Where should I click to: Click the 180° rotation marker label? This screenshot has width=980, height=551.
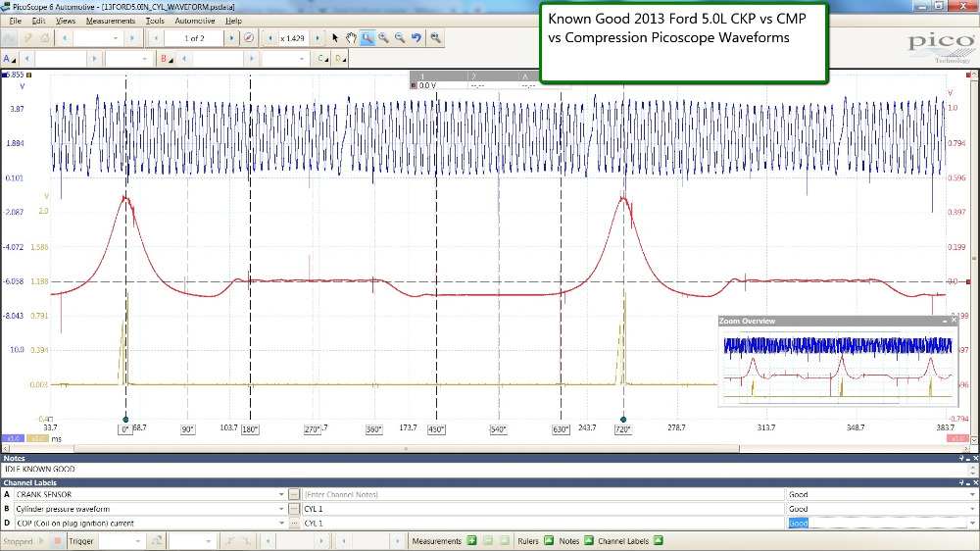click(250, 429)
